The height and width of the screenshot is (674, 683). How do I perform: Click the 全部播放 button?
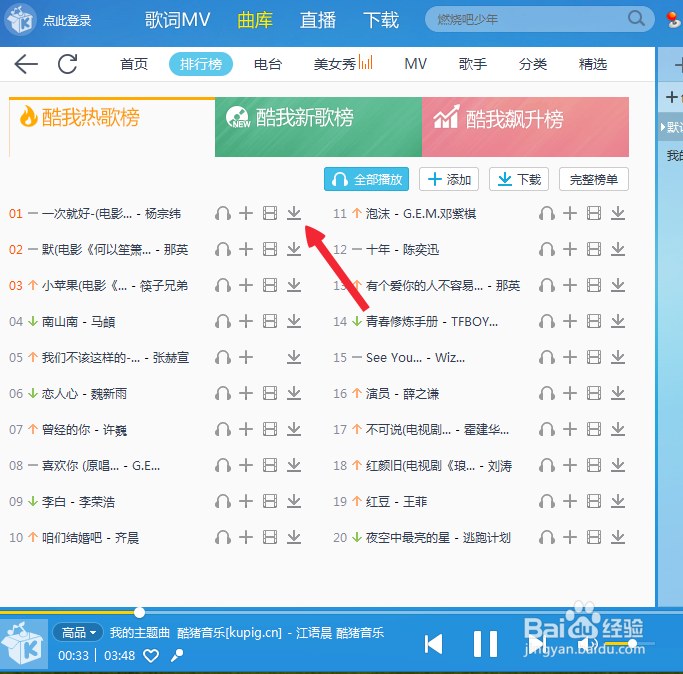tap(366, 179)
